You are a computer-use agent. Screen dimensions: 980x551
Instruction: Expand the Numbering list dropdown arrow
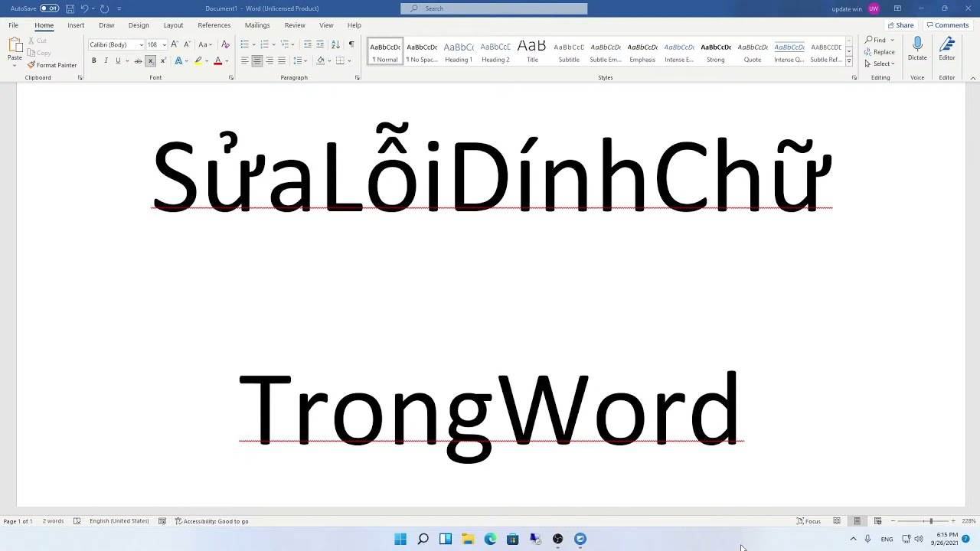tap(273, 44)
